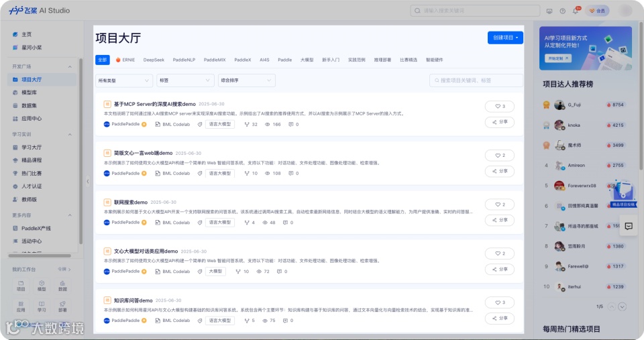
Task: Select 模型库 in the sidebar
Action: tap(25, 93)
